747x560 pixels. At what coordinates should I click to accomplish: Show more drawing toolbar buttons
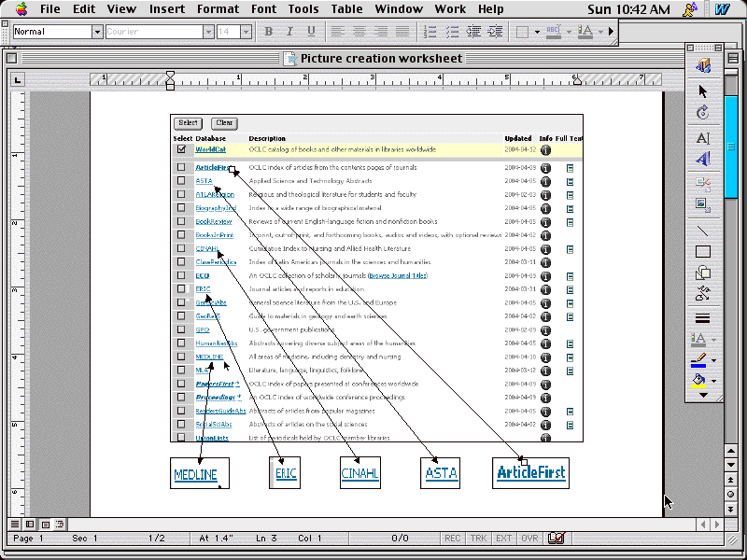[703, 395]
